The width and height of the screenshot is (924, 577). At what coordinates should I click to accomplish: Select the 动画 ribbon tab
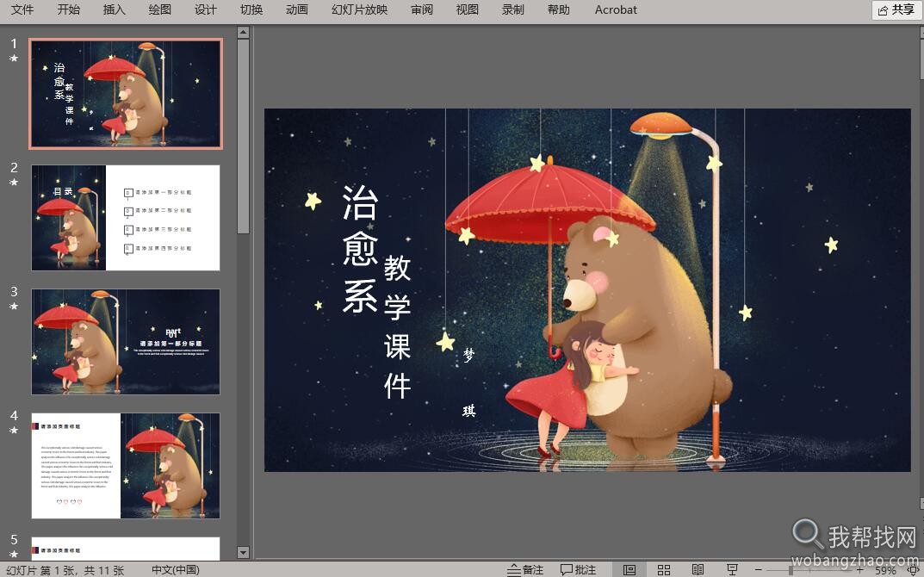pos(296,9)
